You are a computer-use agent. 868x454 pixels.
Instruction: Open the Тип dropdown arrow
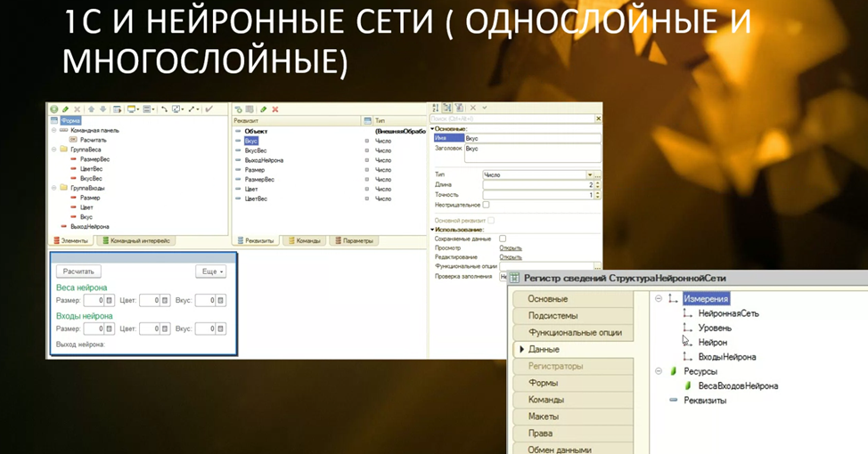(x=590, y=174)
